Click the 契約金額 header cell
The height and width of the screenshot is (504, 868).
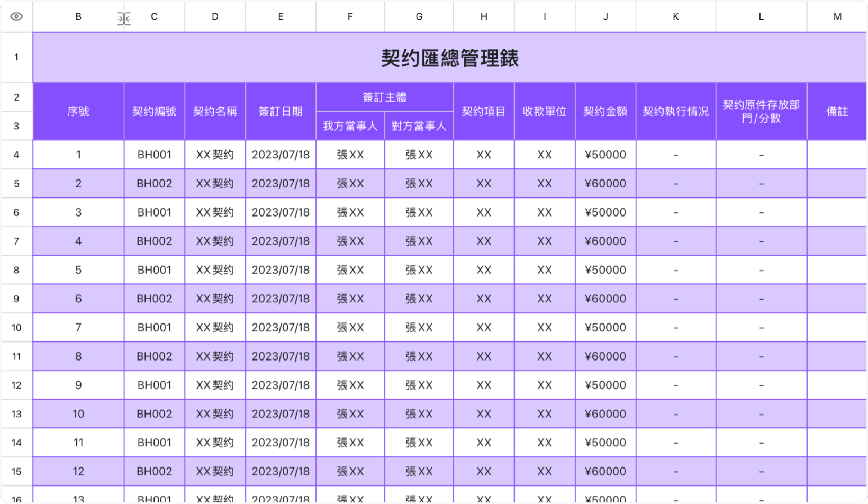coord(605,111)
